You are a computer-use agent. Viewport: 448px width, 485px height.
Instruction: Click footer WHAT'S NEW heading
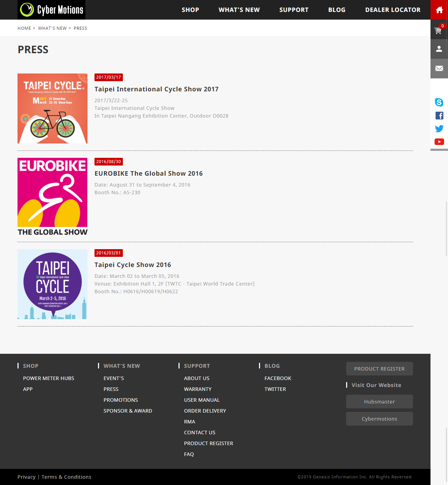coord(122,366)
